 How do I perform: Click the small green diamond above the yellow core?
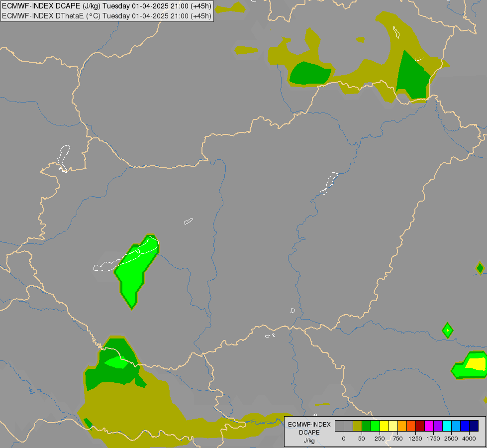point(448,331)
